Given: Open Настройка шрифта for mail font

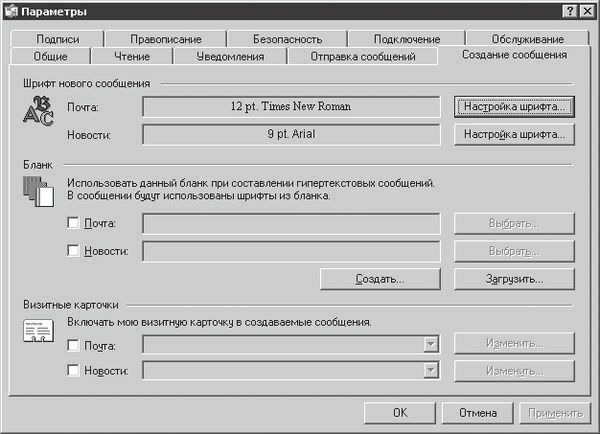Looking at the screenshot, I should point(516,106).
